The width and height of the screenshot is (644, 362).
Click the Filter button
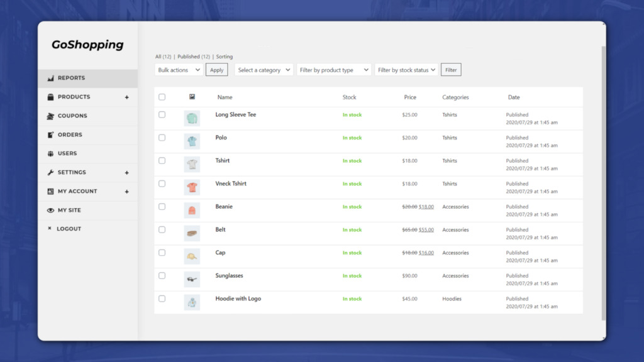coord(451,70)
